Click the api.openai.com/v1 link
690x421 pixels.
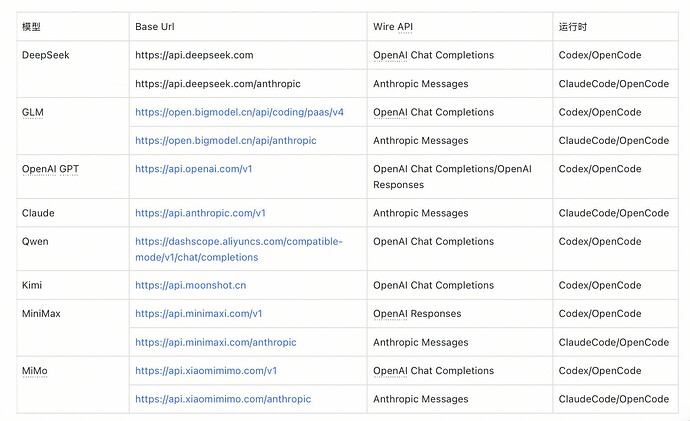[x=193, y=169]
